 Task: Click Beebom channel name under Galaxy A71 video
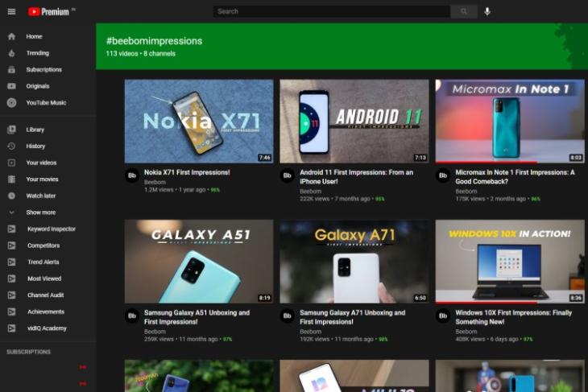click(x=310, y=332)
